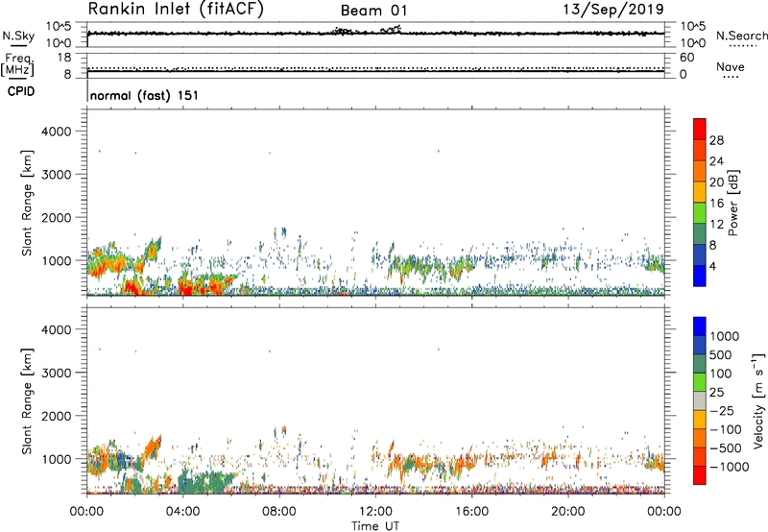The image size is (768, 532).
Task: Click the '16:00' time tick label
Action: tap(471, 512)
